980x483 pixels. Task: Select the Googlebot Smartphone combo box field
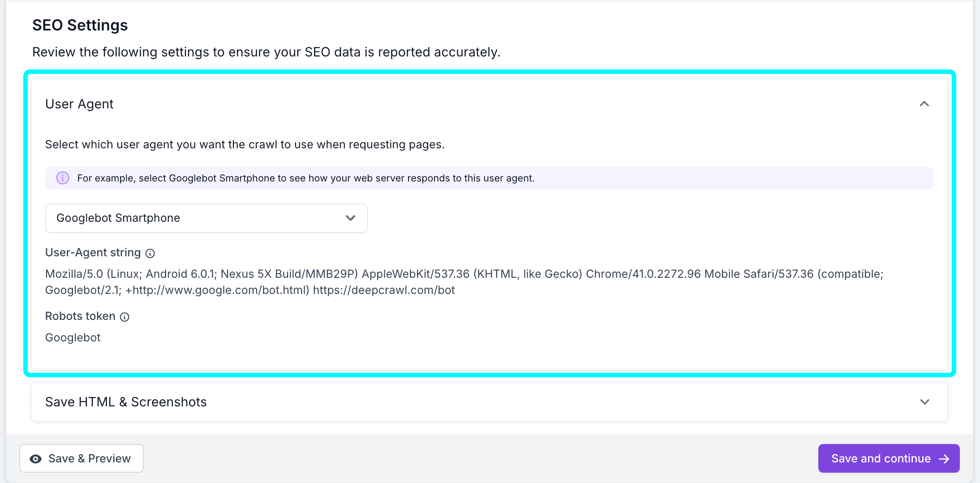206,218
